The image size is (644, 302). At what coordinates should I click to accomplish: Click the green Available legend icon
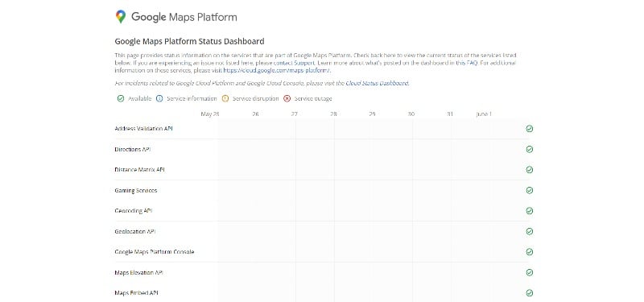(x=120, y=98)
